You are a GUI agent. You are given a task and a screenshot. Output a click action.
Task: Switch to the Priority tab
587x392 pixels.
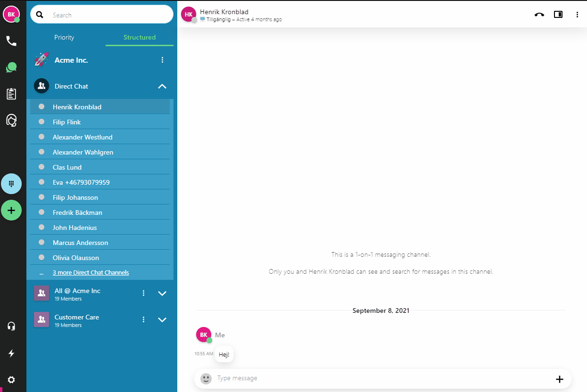click(x=64, y=37)
